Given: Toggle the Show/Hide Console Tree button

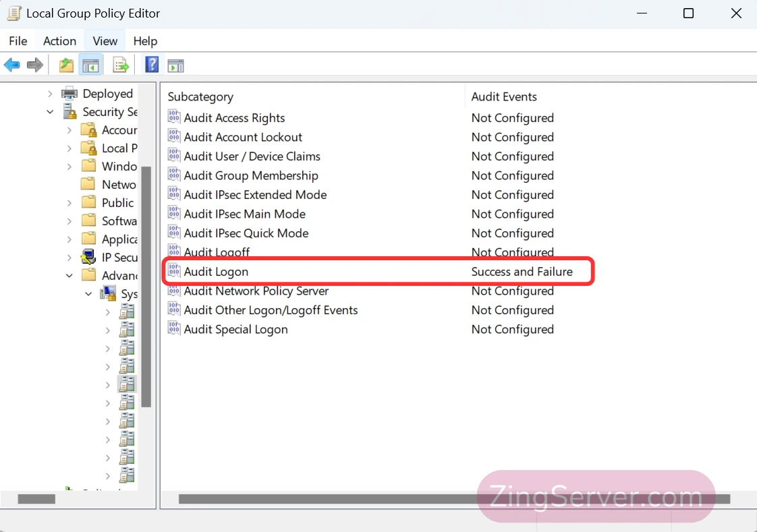Looking at the screenshot, I should (x=90, y=65).
